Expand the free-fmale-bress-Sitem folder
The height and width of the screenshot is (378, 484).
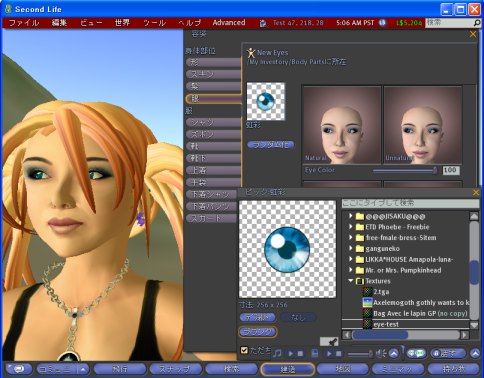[351, 237]
